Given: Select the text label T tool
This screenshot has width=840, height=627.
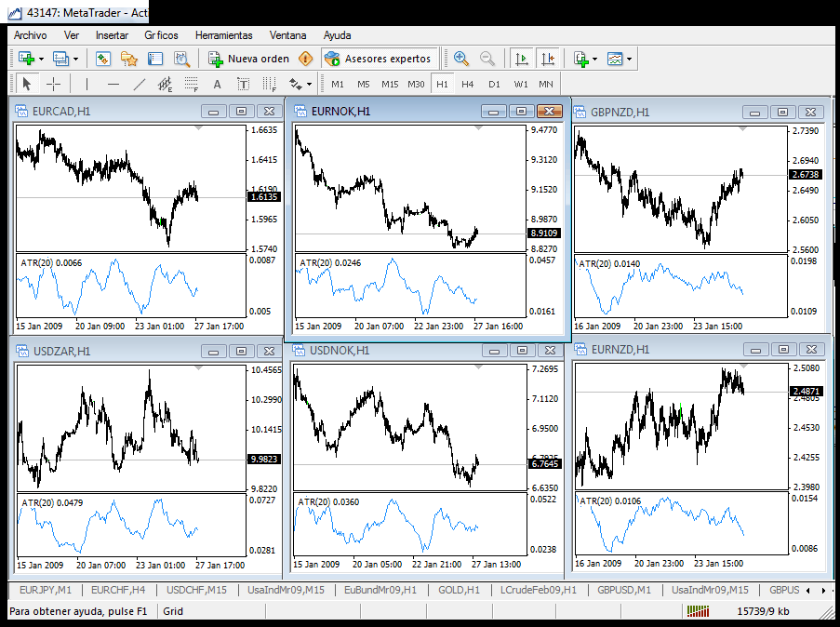Looking at the screenshot, I should pos(243,84).
